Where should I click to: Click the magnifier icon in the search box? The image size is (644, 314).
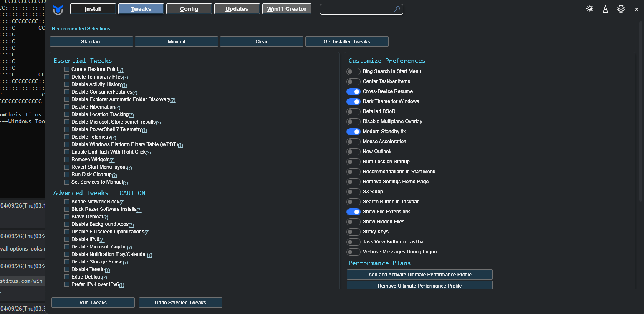(397, 9)
